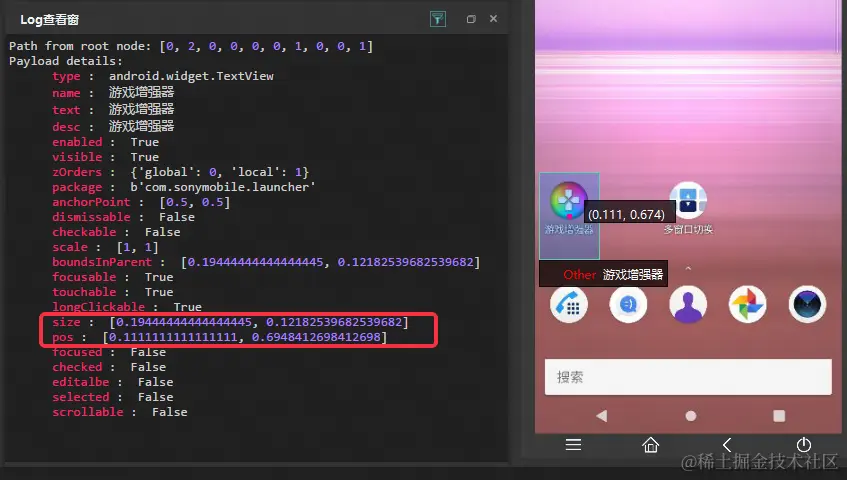Click the 'longClickable : True' line
Screen dimensions: 847x480
[127, 307]
